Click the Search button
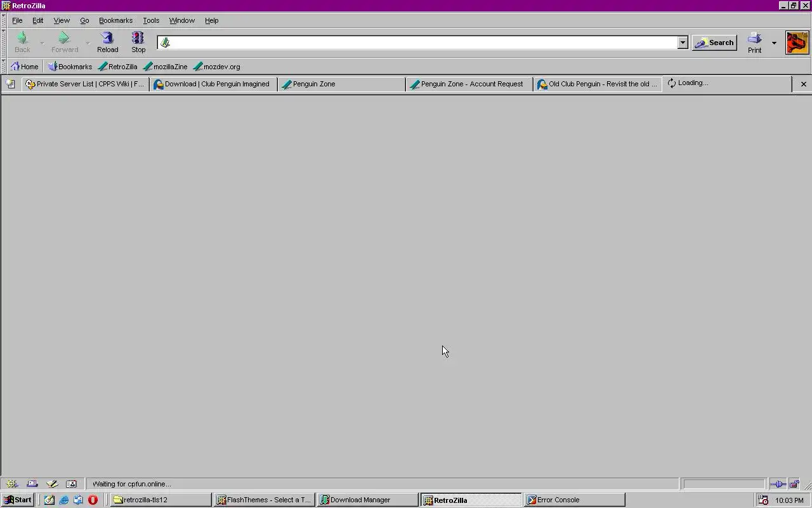 tap(714, 43)
